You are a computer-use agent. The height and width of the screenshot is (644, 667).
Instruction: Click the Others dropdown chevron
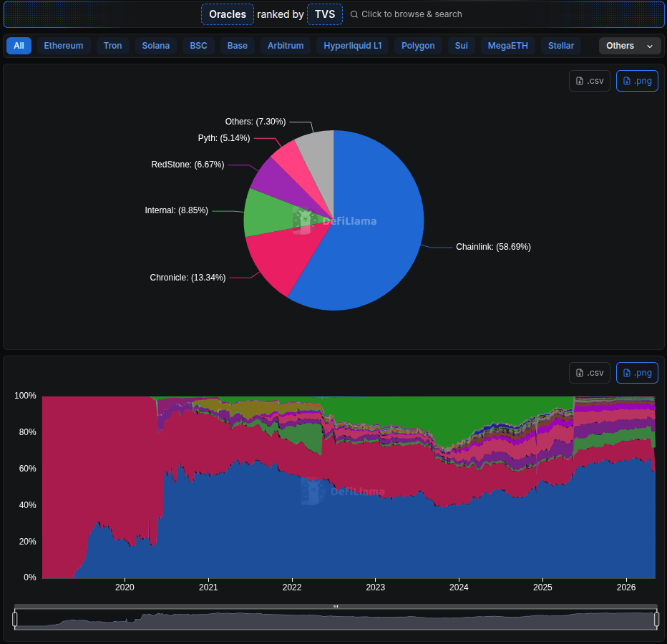650,46
